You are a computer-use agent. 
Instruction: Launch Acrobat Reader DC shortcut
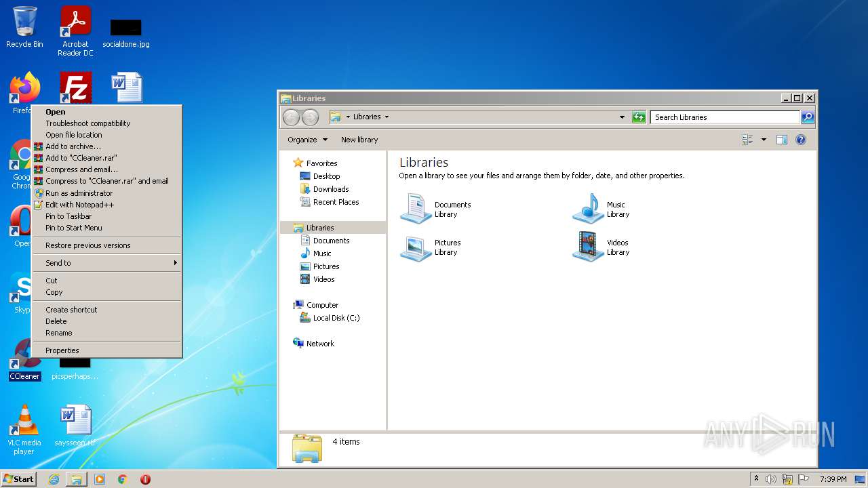click(x=75, y=31)
